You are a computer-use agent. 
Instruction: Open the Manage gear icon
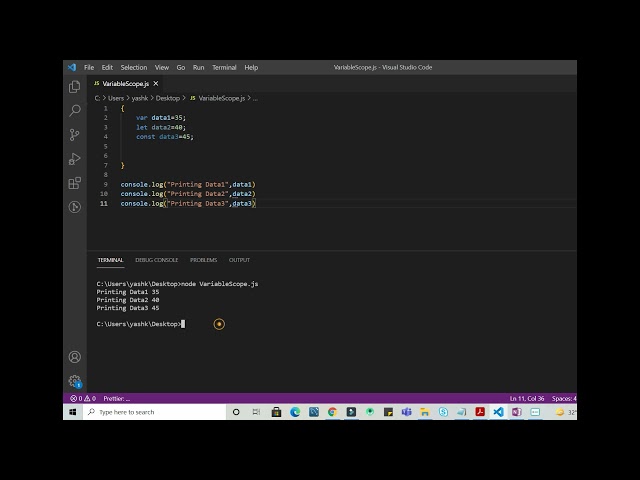pos(75,381)
